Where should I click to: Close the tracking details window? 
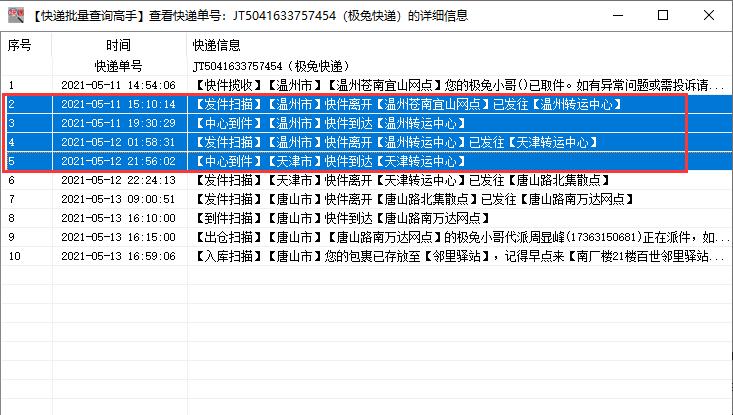(x=709, y=15)
